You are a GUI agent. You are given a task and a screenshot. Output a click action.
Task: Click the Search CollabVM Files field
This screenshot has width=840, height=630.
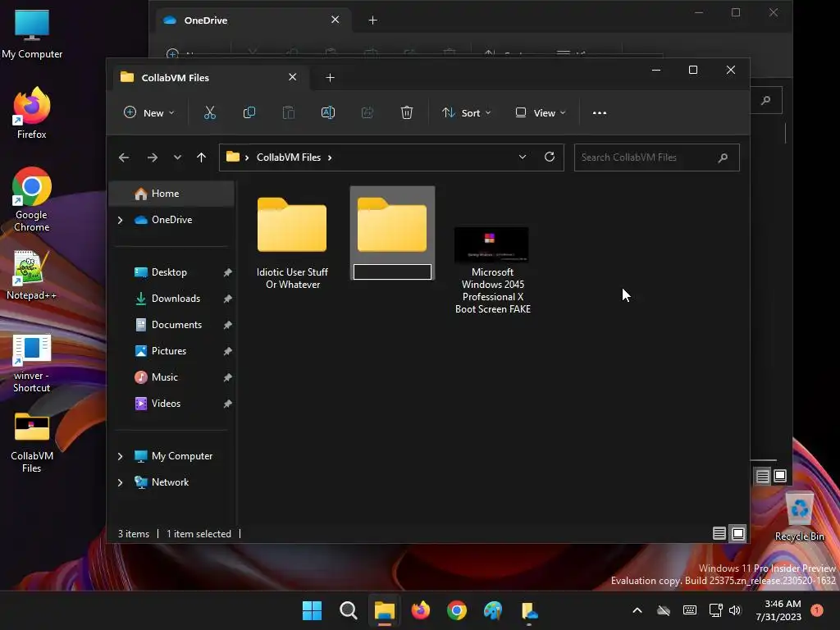pyautogui.click(x=657, y=157)
